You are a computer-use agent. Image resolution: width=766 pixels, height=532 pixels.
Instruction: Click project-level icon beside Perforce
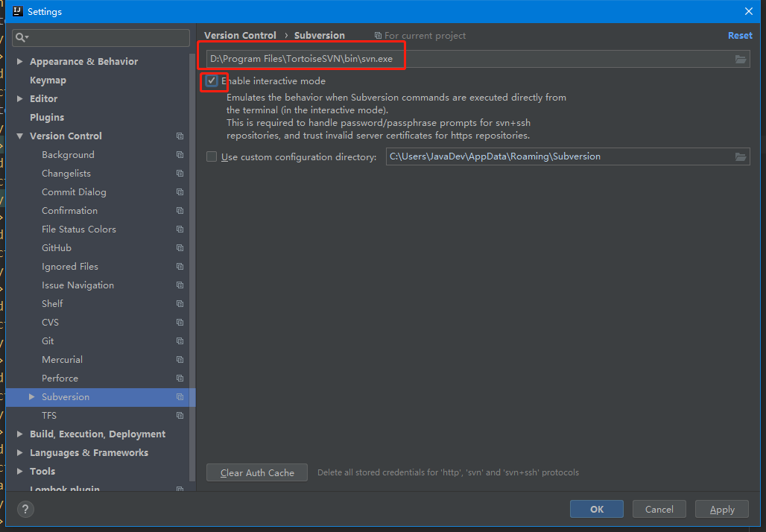180,378
